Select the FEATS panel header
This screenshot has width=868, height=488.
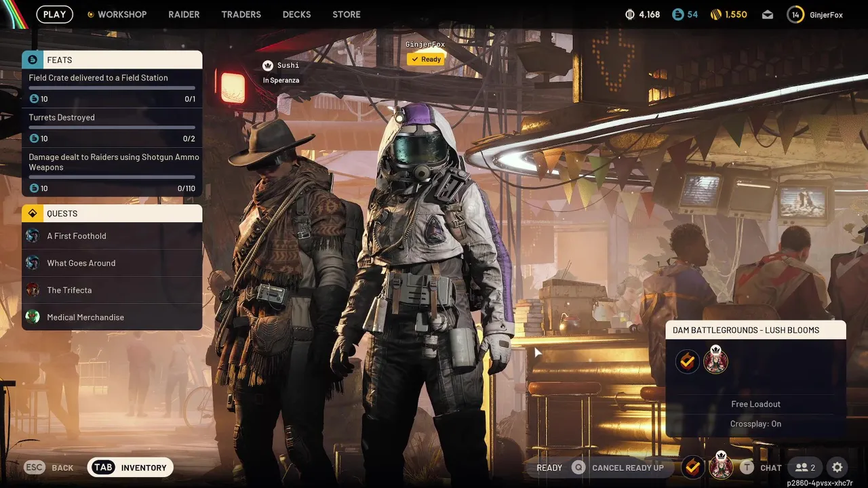(112, 60)
